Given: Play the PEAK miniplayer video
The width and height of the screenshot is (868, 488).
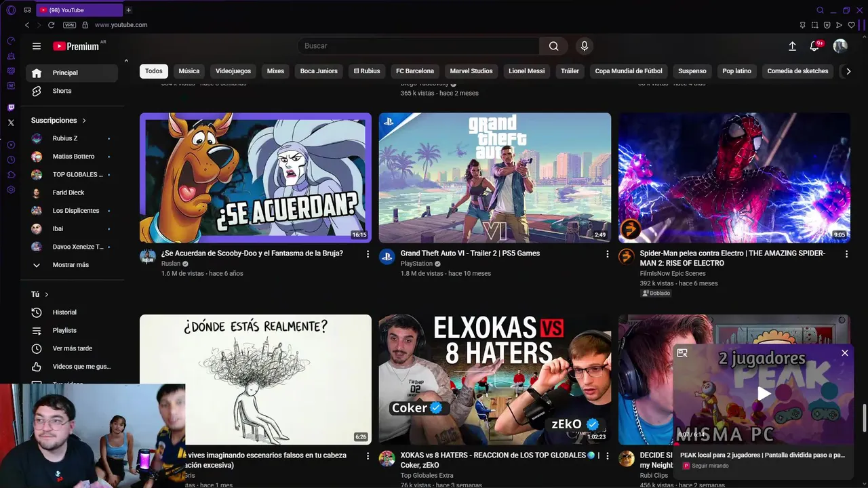Looking at the screenshot, I should pyautogui.click(x=764, y=394).
